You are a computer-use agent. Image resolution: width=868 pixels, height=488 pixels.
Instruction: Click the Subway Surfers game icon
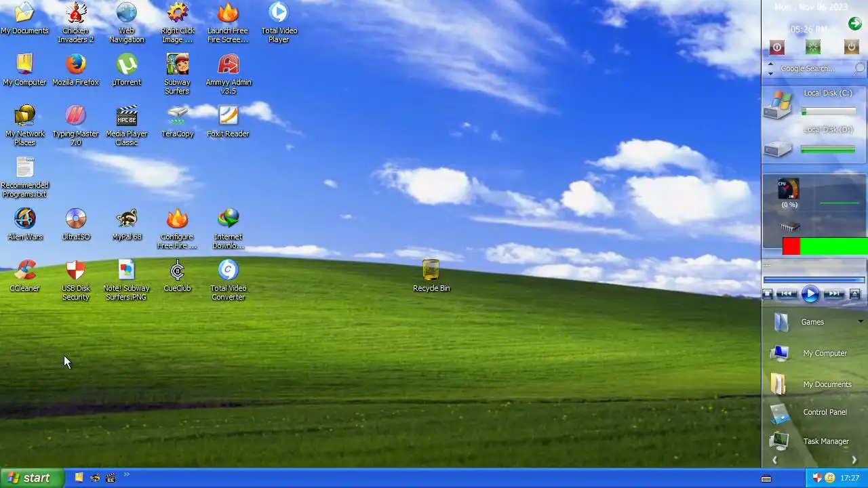(x=177, y=74)
